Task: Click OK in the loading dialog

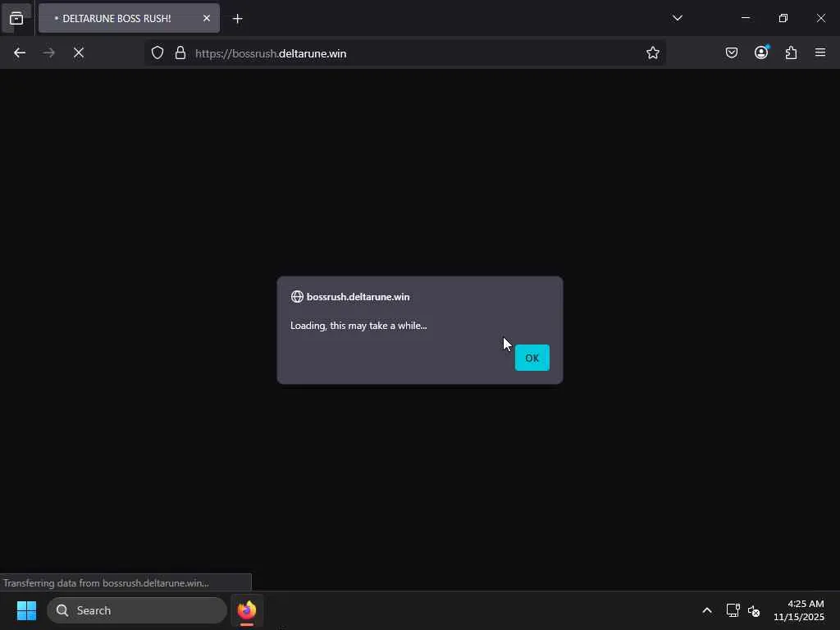Action: click(x=532, y=358)
